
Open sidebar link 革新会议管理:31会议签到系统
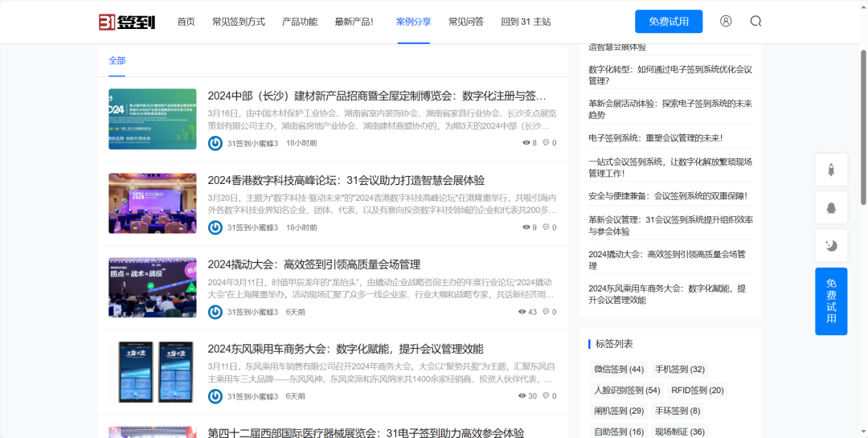click(x=669, y=225)
